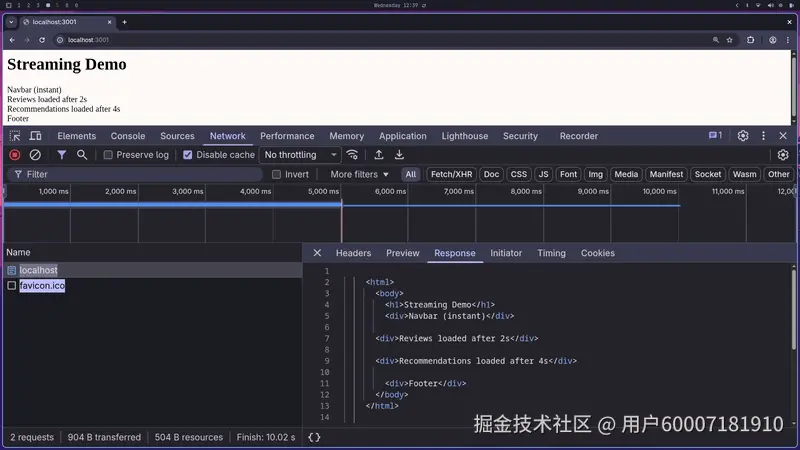Open the Recorder panel

coord(579,136)
